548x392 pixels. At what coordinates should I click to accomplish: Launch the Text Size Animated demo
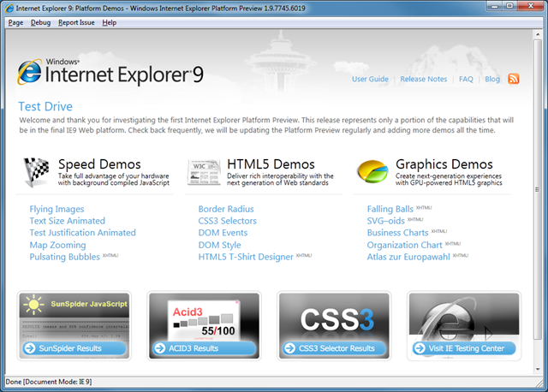67,221
